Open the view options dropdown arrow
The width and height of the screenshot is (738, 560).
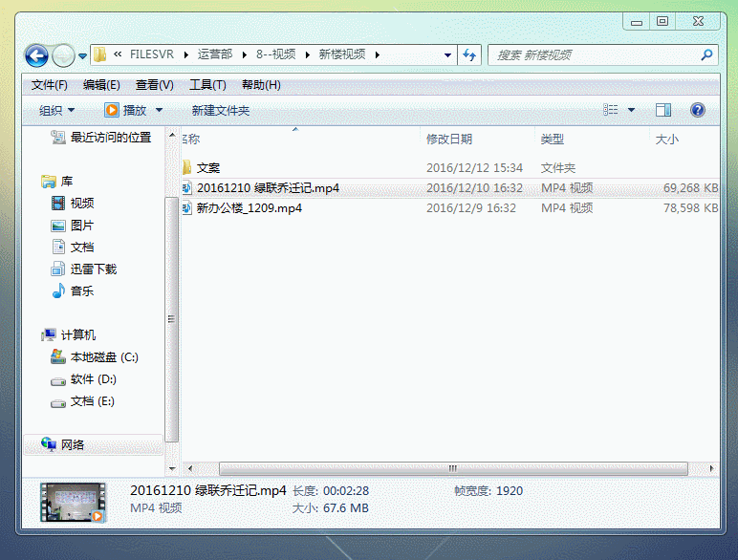pyautogui.click(x=632, y=110)
